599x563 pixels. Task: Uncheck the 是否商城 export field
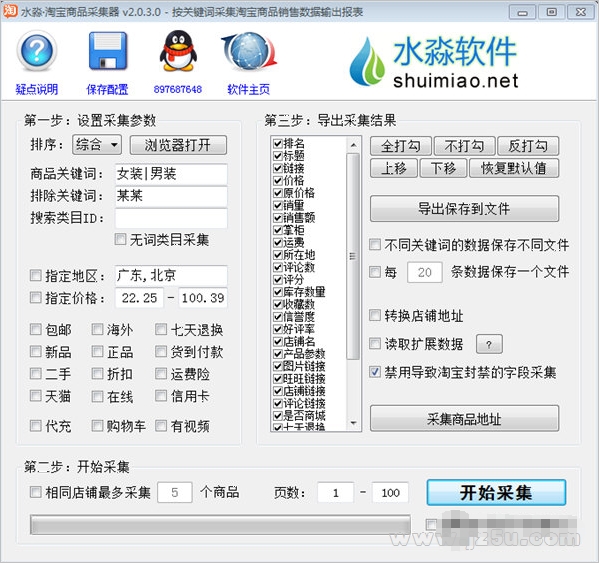[278, 416]
